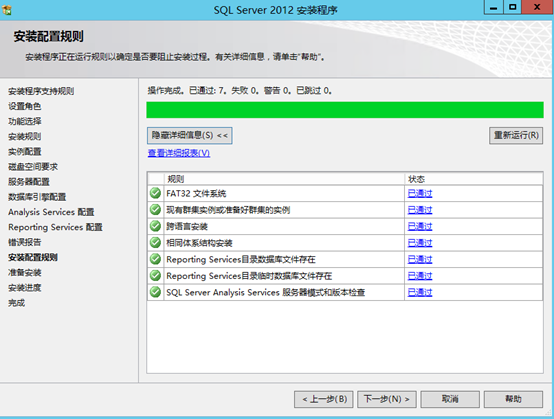Image resolution: width=554 pixels, height=419 pixels.
Task: Click the 操作完成 summary status text
Action: point(240,91)
